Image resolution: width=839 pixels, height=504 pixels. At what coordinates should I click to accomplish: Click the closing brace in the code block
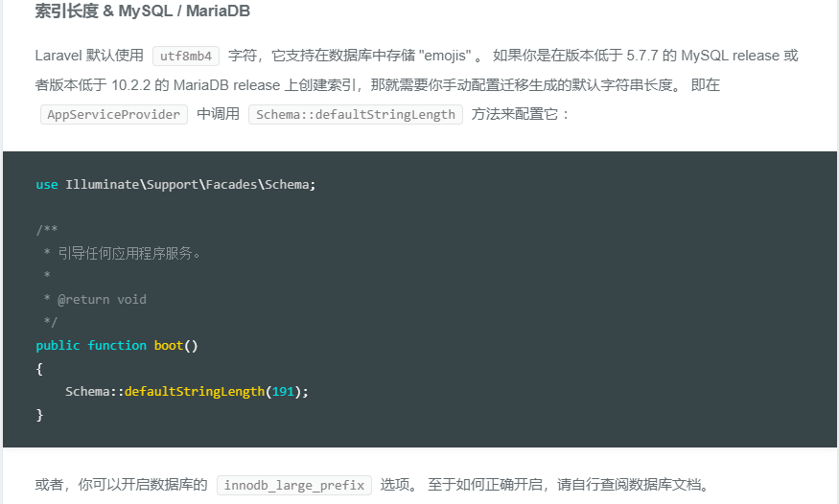[x=39, y=415]
